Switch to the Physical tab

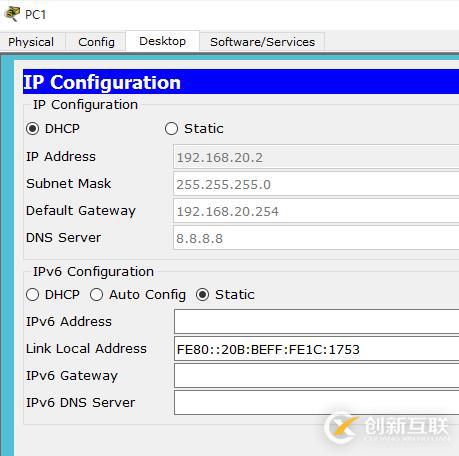pyautogui.click(x=32, y=42)
